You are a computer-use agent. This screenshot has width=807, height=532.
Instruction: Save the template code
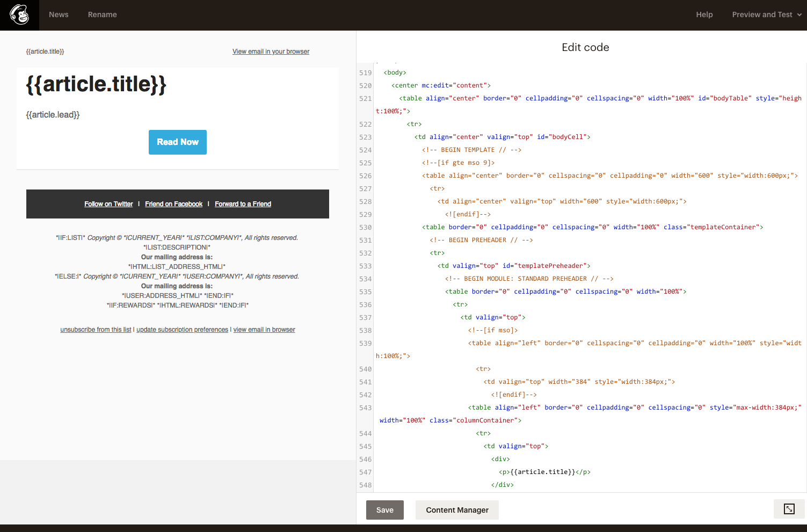(384, 510)
